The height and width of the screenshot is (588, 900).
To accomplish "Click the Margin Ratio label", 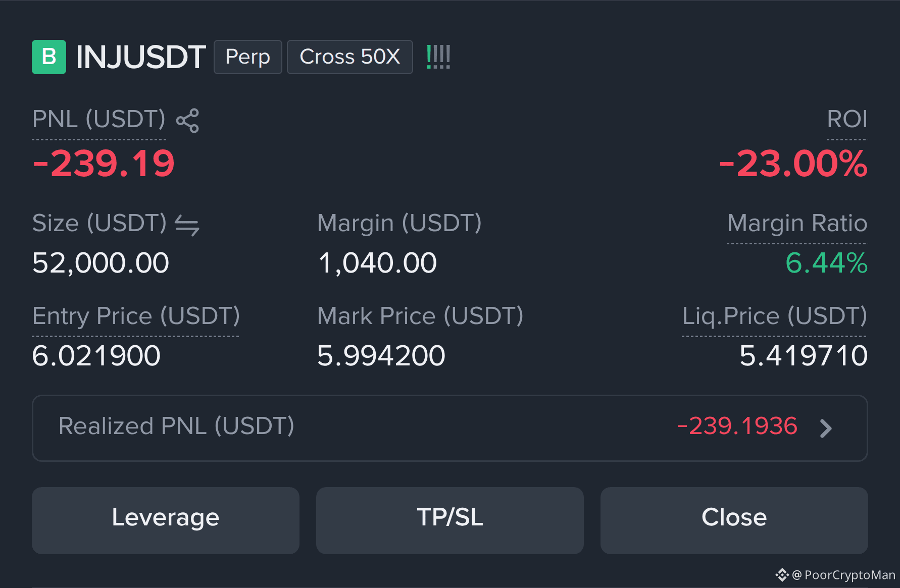I will click(797, 224).
